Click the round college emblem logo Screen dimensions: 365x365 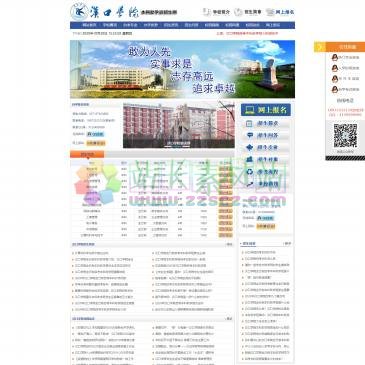coord(79,12)
